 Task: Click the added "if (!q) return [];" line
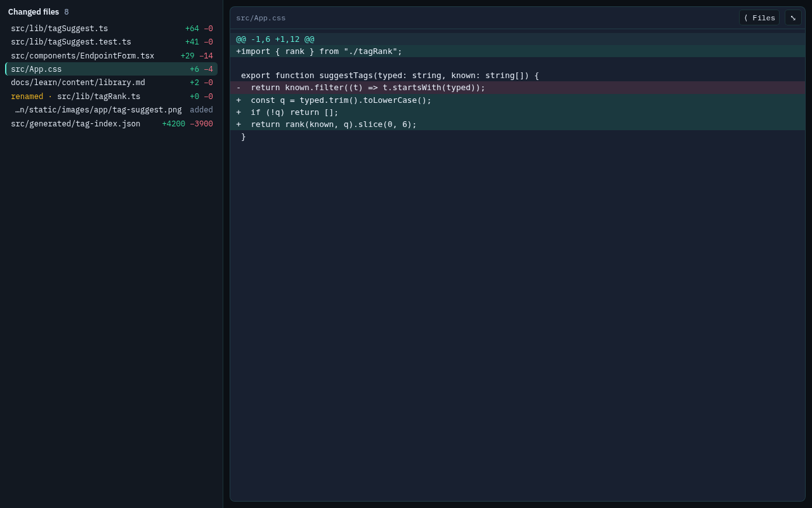(518, 112)
